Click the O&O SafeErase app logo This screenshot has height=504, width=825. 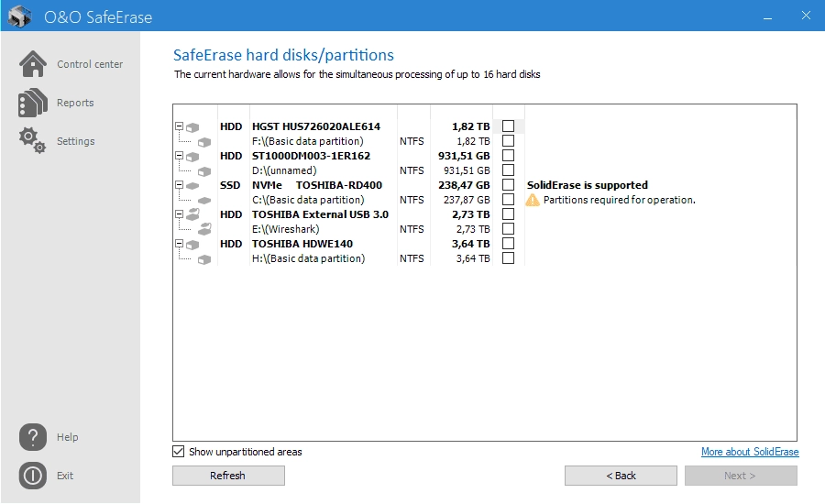20,16
